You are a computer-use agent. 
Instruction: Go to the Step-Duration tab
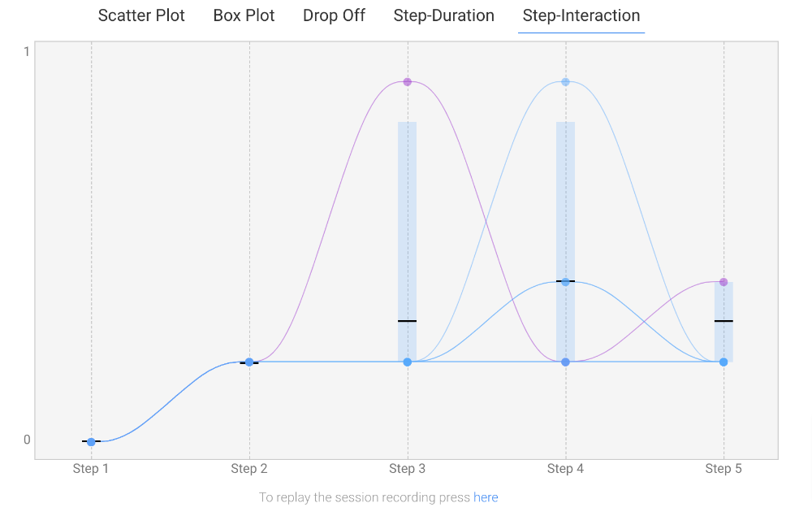pyautogui.click(x=443, y=15)
